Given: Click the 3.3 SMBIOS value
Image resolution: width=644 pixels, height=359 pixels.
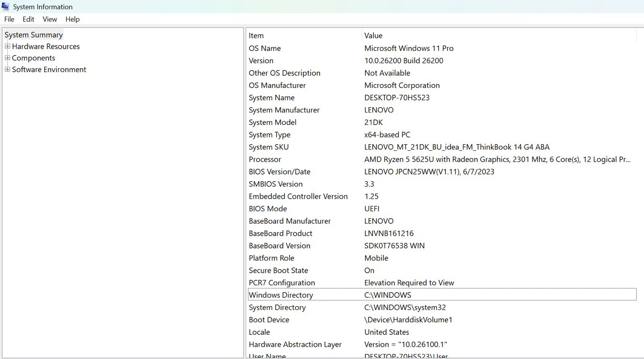Looking at the screenshot, I should tap(369, 184).
